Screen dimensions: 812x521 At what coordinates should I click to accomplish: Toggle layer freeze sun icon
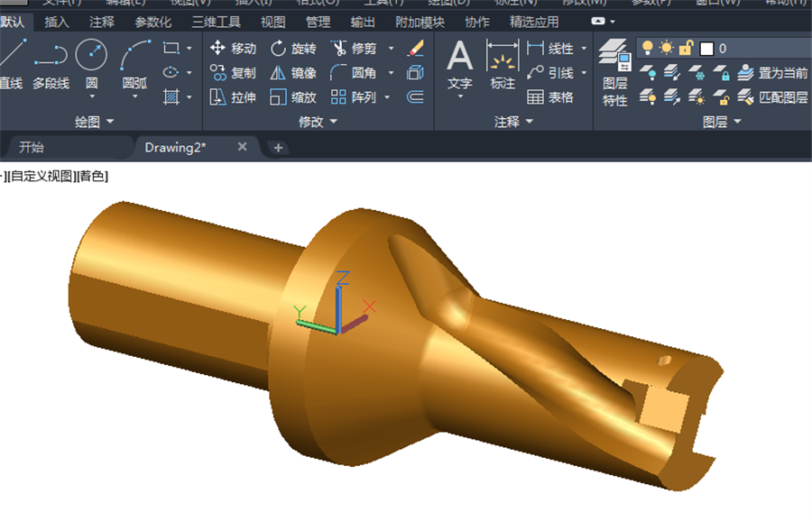667,48
